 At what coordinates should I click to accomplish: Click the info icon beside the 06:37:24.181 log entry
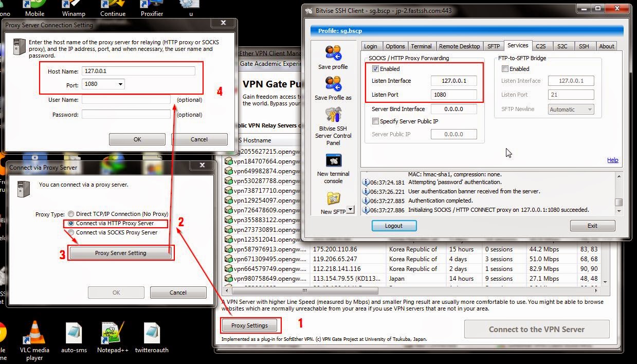coord(366,182)
